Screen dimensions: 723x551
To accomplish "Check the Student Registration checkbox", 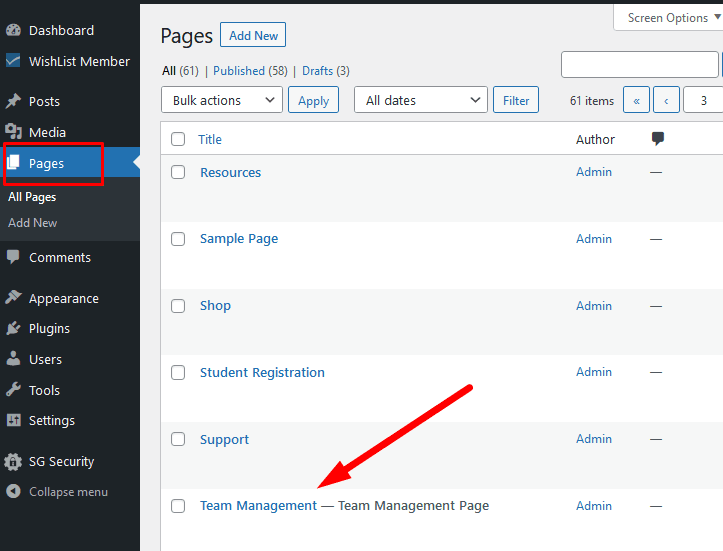I will 178,372.
